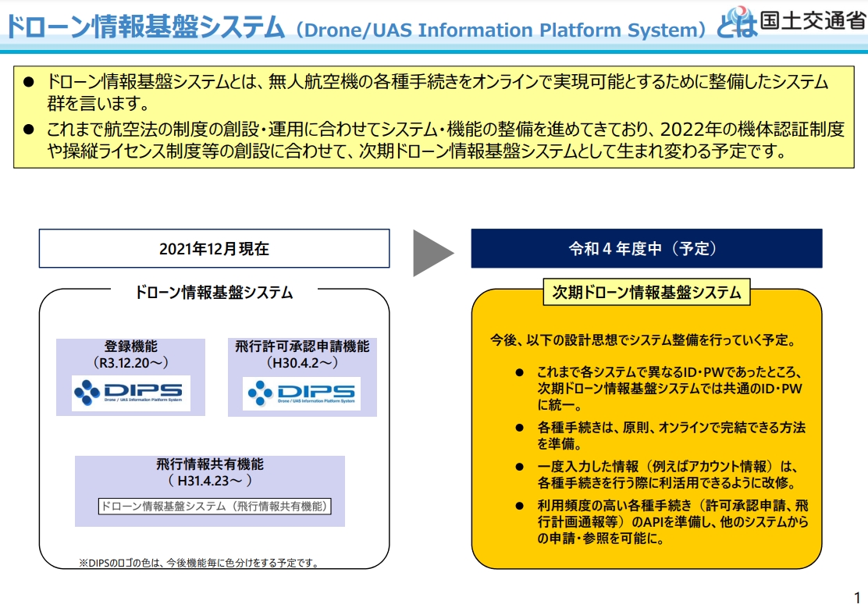The height and width of the screenshot is (615, 868).
Task: Click the page number 1
Action: (x=857, y=598)
